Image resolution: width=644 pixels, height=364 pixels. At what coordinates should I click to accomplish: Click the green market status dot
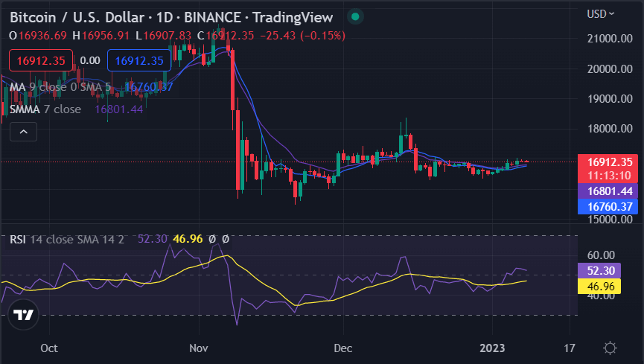click(x=355, y=16)
